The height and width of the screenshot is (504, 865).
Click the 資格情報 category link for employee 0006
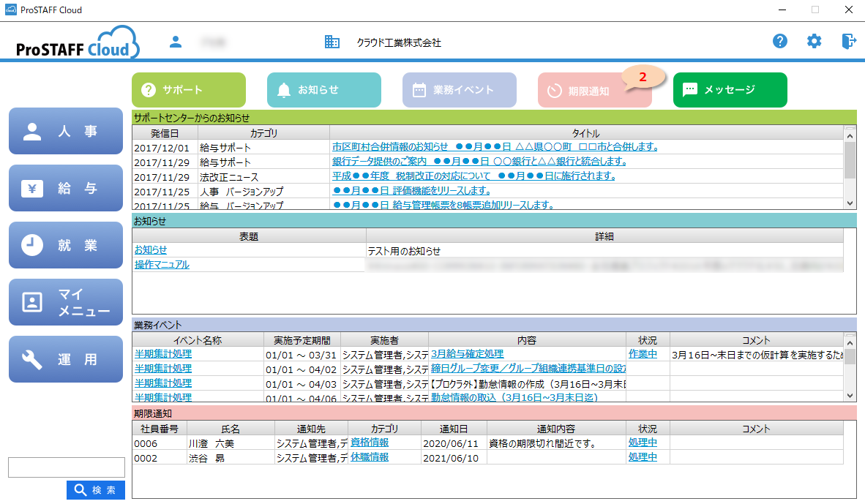[x=369, y=442]
